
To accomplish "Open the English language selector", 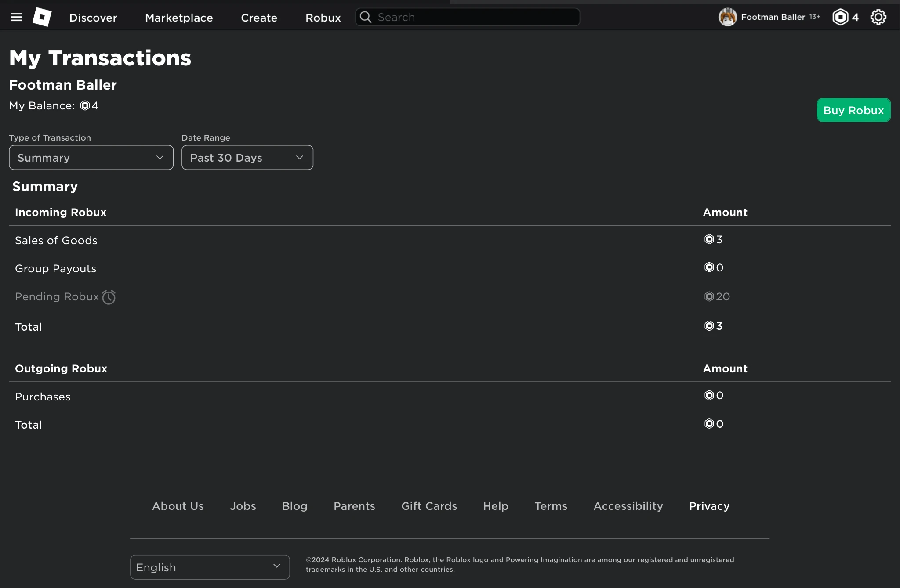I will pyautogui.click(x=210, y=567).
